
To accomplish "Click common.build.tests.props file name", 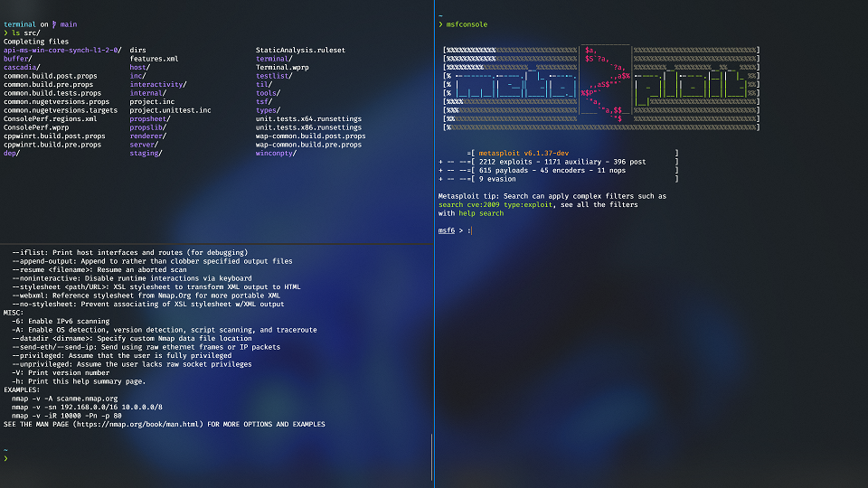I will point(52,93).
